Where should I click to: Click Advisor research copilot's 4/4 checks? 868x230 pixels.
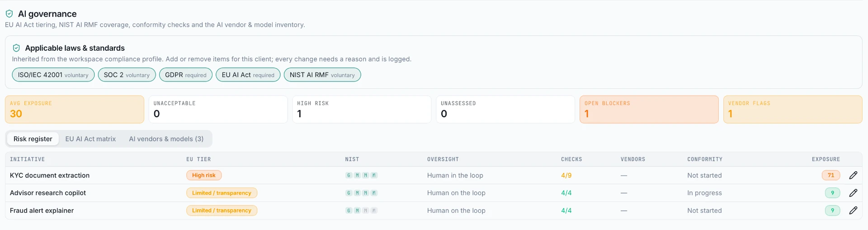566,193
